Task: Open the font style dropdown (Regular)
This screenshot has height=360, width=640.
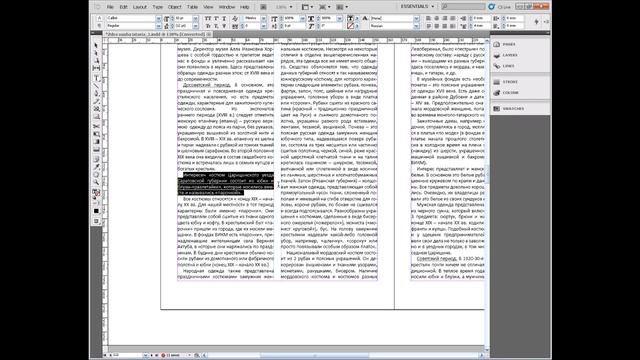Action: click(x=158, y=26)
